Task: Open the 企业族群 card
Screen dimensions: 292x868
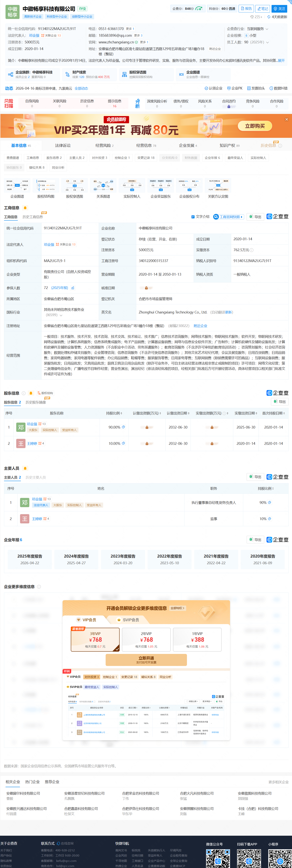Action: pos(32,75)
